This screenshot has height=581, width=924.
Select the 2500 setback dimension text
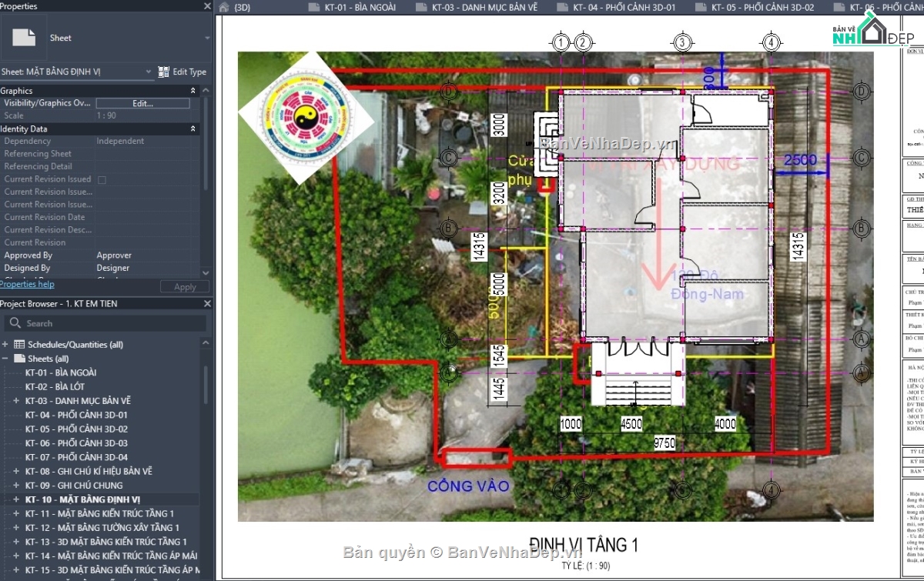click(x=801, y=160)
